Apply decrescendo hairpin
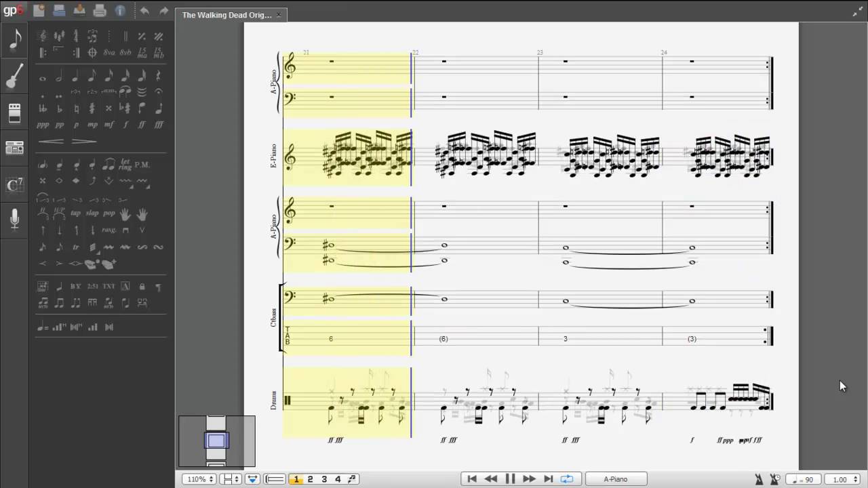 tap(83, 141)
